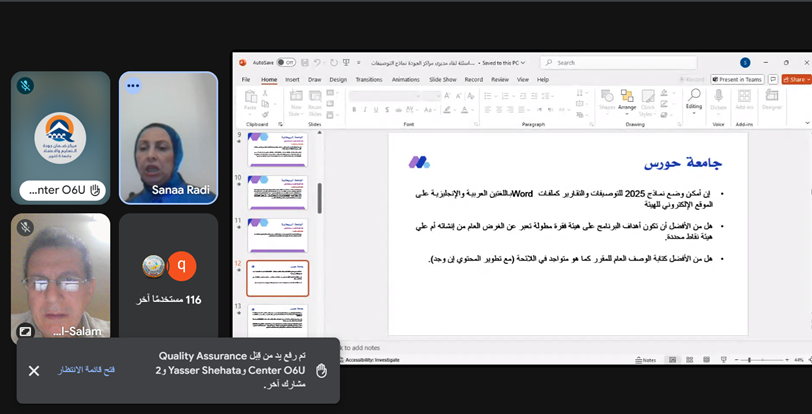Click the Format Painter icon
This screenshot has height=414, width=812.
coord(265,115)
